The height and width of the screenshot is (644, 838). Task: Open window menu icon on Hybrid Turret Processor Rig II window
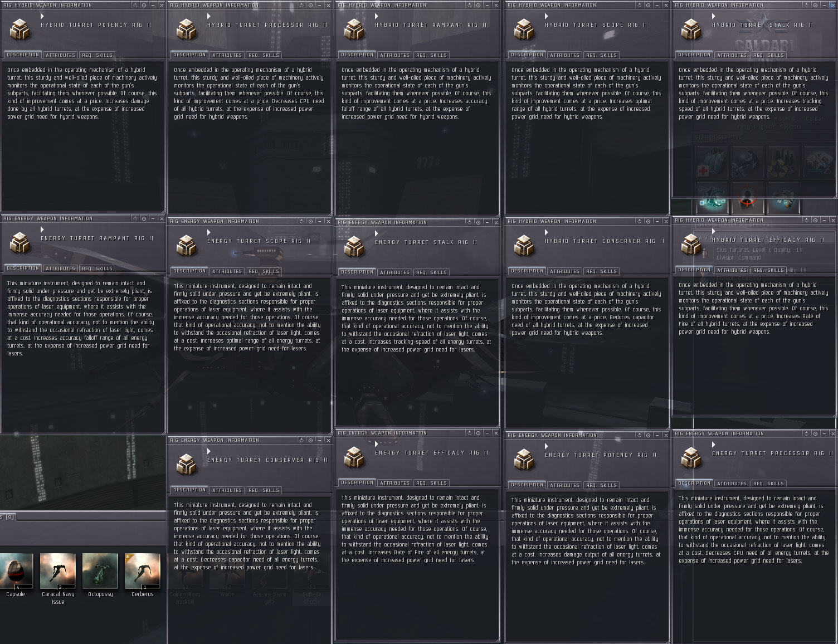[x=301, y=5]
